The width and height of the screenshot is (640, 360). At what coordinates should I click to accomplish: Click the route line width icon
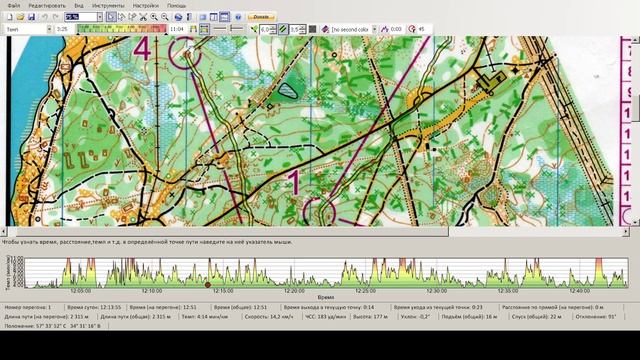(254, 29)
